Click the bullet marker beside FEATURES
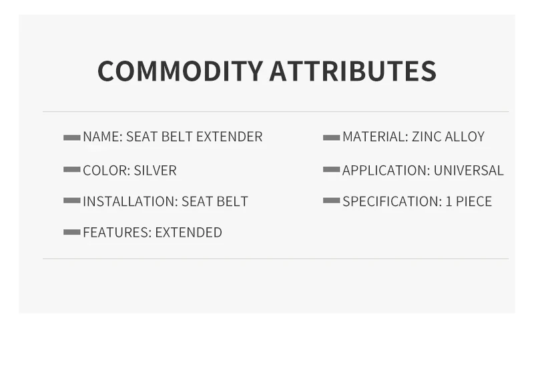Image resolution: width=534 pixels, height=392 pixels. pyautogui.click(x=72, y=232)
